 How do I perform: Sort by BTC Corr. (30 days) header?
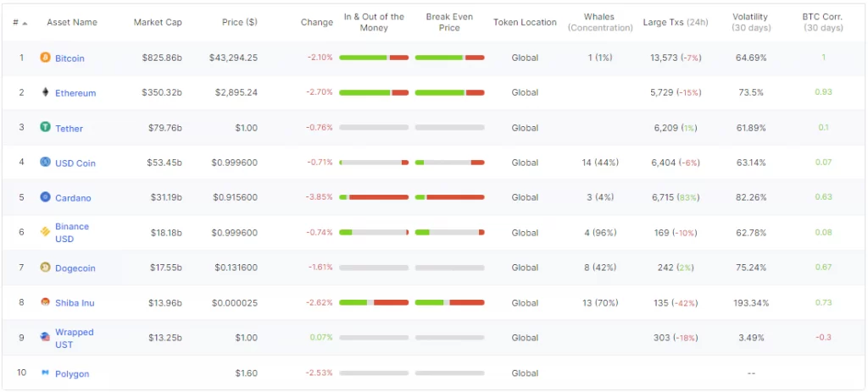pos(823,22)
